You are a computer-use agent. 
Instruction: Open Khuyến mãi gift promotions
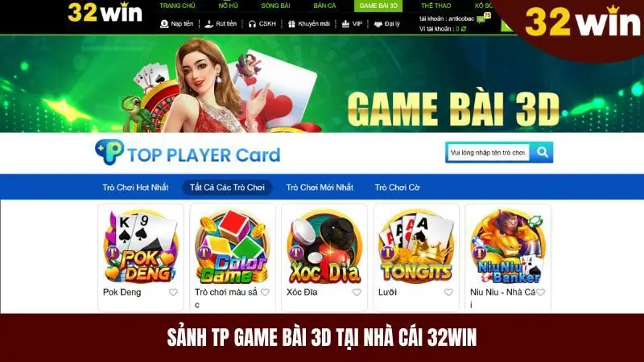pyautogui.click(x=309, y=24)
